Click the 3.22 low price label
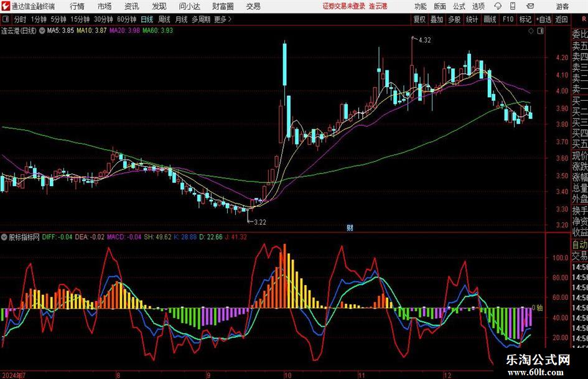 coord(260,222)
